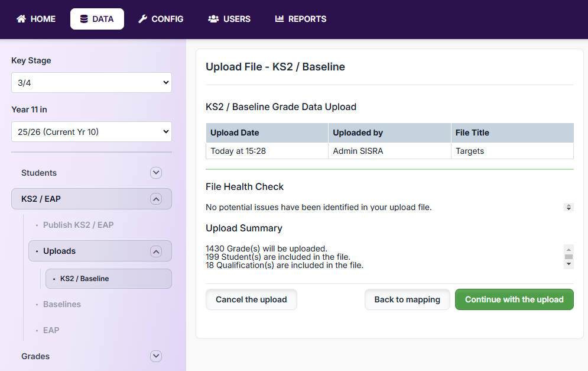
Task: Click Cancel the upload button
Action: (251, 299)
